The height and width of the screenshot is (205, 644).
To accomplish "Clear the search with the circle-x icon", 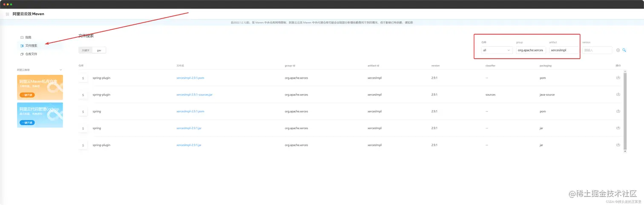I will tap(618, 50).
